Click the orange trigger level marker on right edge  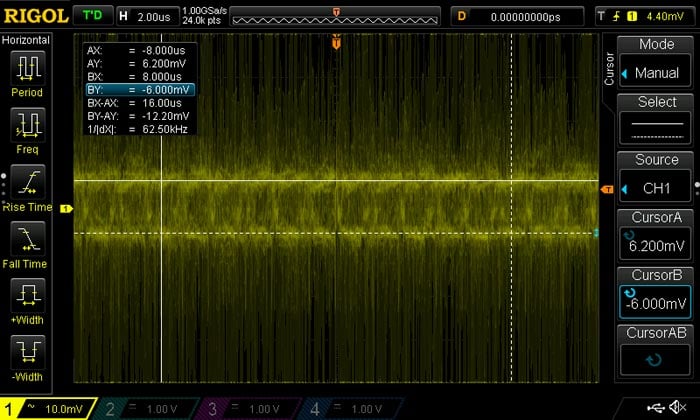[606, 189]
